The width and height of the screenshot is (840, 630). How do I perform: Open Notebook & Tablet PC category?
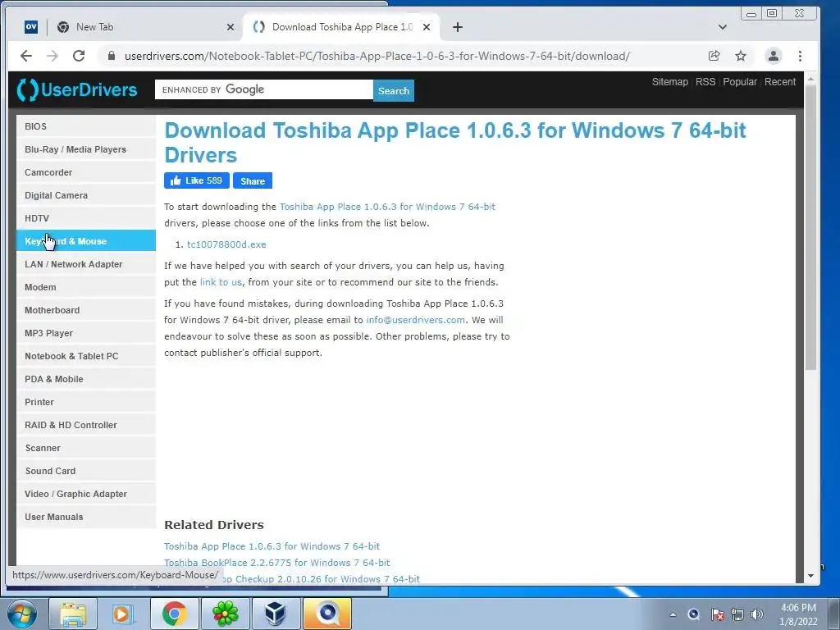(86, 356)
